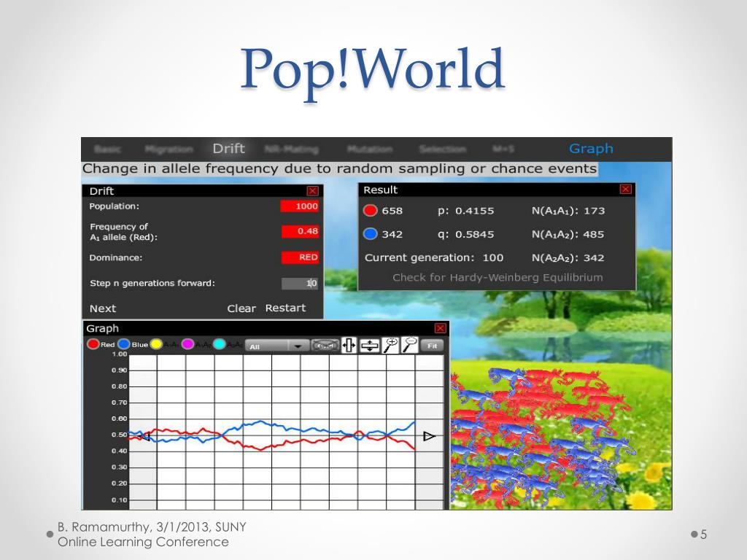Close the Result panel

coord(625,189)
